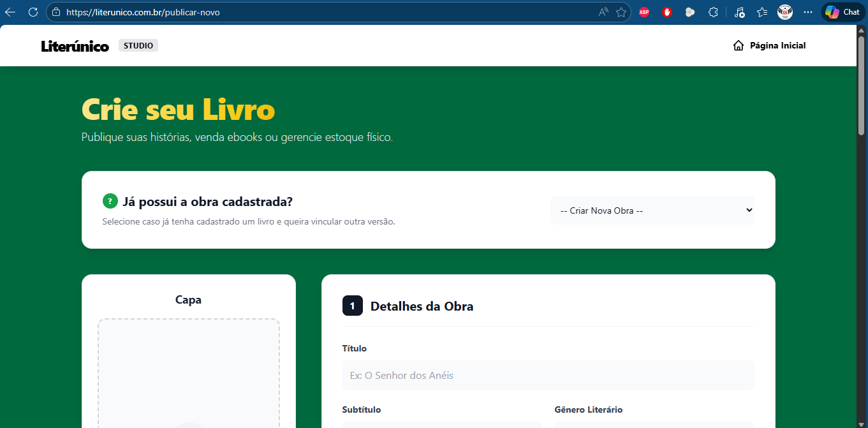
Task: Click the Literúnico logo
Action: pos(75,46)
